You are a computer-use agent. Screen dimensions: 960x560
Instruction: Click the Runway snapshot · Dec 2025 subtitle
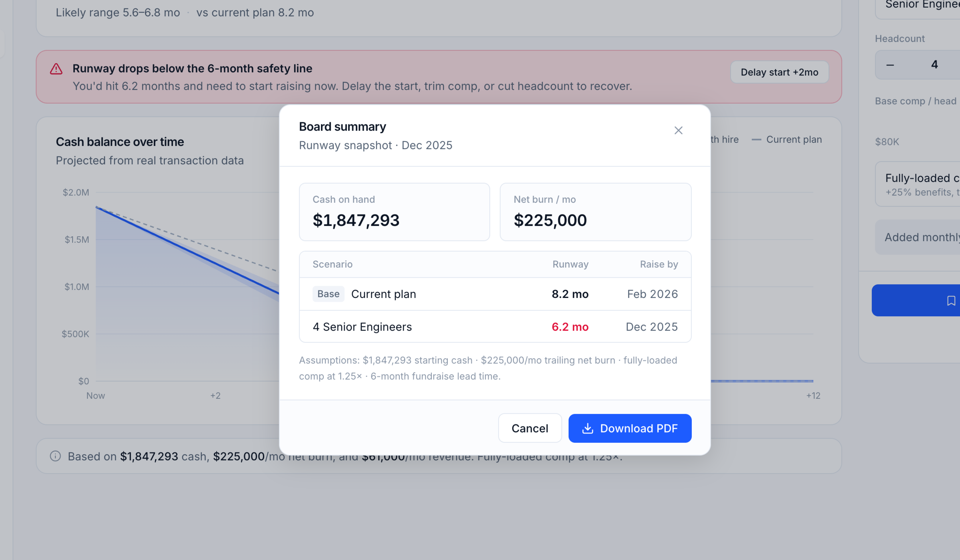(375, 145)
